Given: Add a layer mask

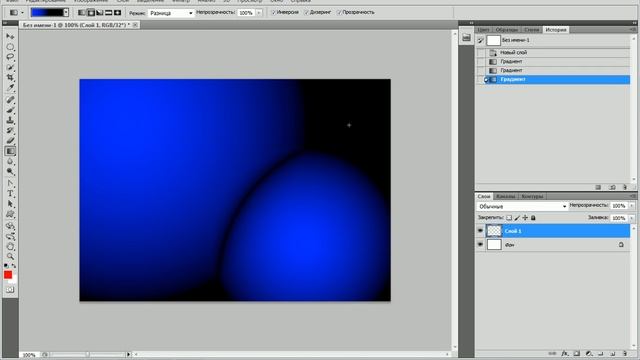Looking at the screenshot, I should pyautogui.click(x=576, y=353).
